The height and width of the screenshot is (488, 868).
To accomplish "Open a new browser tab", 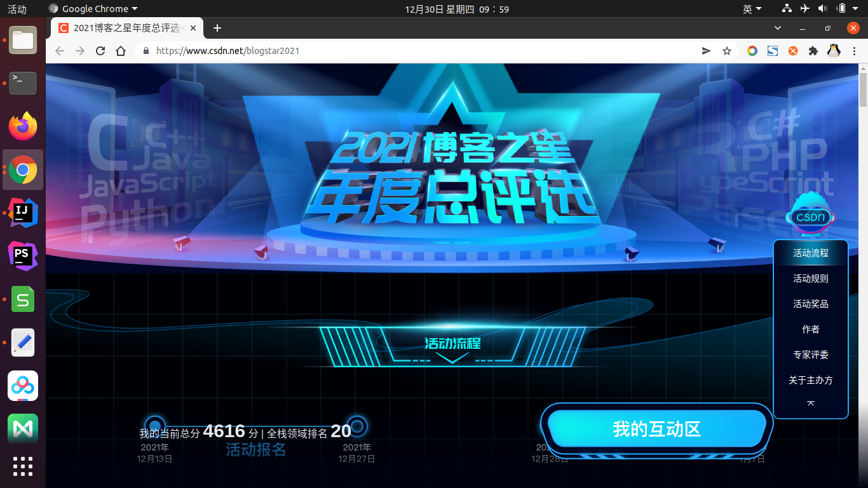I will coord(217,28).
